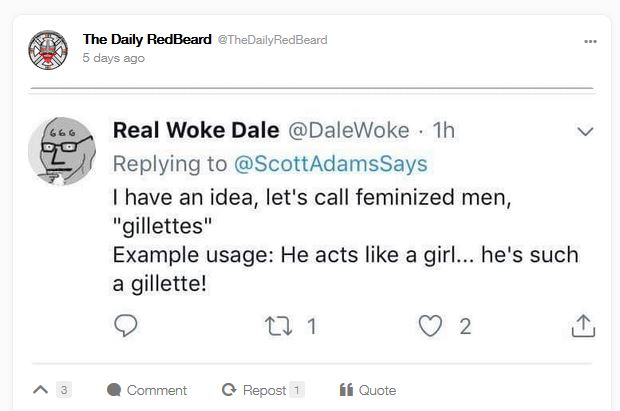Open the three-dot post options menu
The image size is (620, 411).
pos(590,41)
